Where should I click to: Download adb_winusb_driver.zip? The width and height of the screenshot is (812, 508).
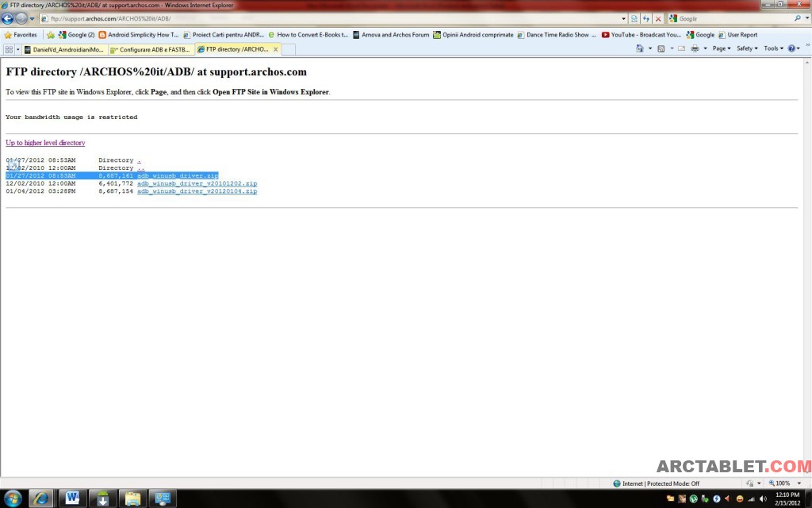(178, 175)
